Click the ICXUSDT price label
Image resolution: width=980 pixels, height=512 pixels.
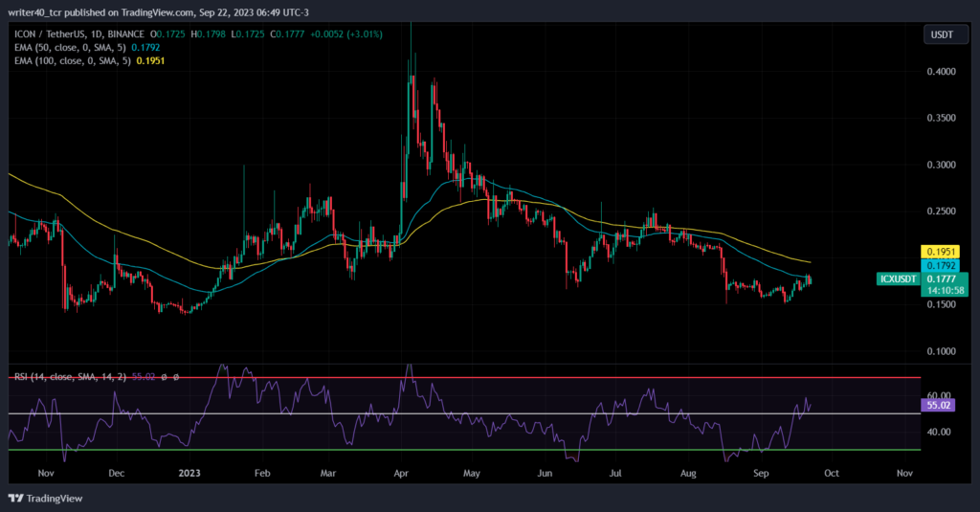(898, 278)
